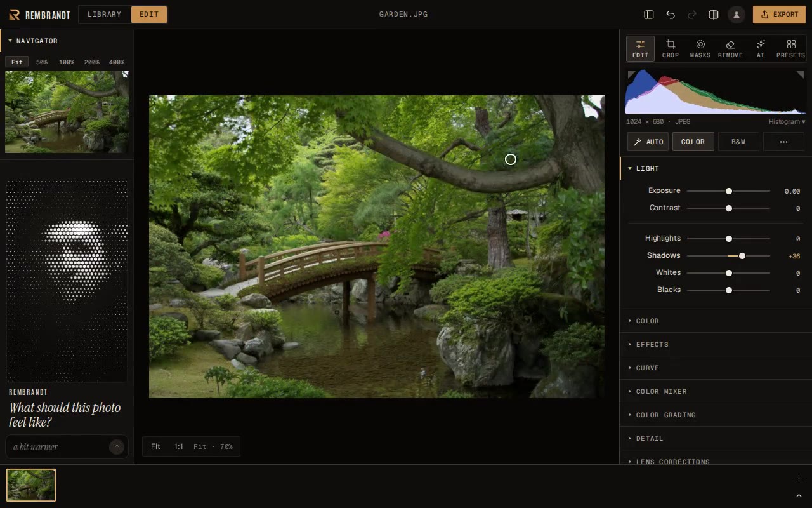Viewport: 812px width, 508px height.
Task: Open the Crop tool
Action: click(671, 48)
